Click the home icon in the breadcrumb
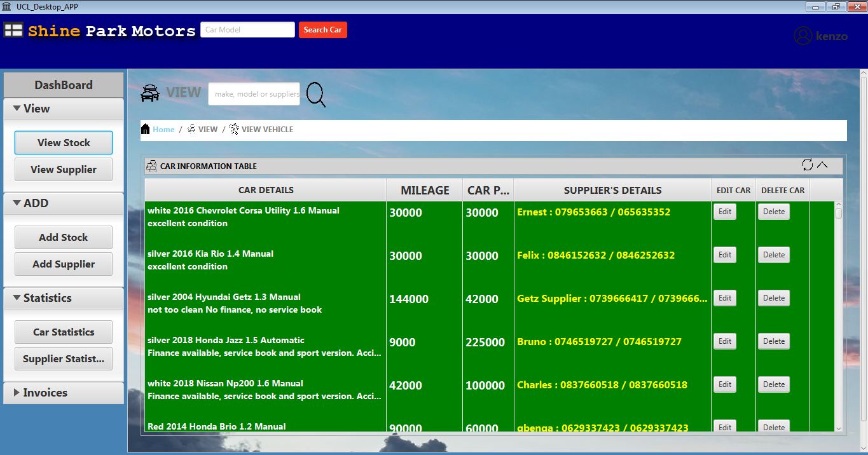Viewport: 868px width, 455px height. pyautogui.click(x=146, y=129)
